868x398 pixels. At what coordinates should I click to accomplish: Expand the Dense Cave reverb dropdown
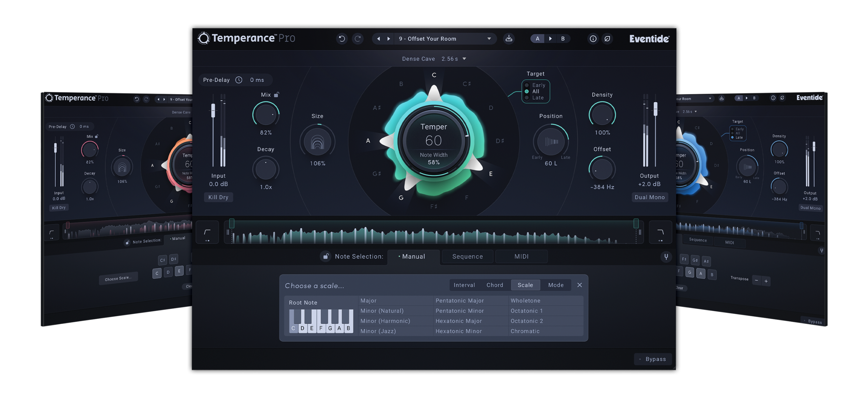point(464,59)
